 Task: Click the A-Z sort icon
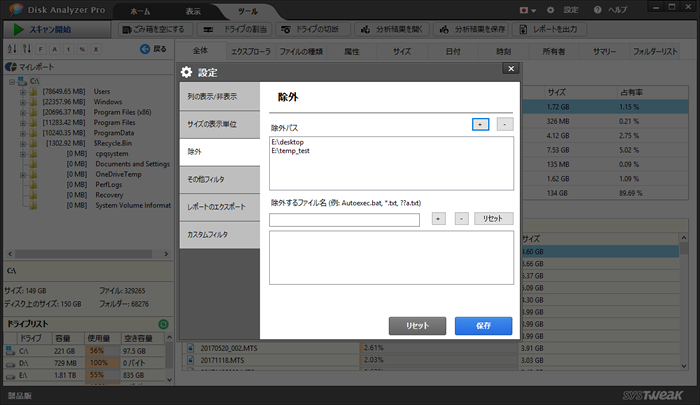point(12,49)
